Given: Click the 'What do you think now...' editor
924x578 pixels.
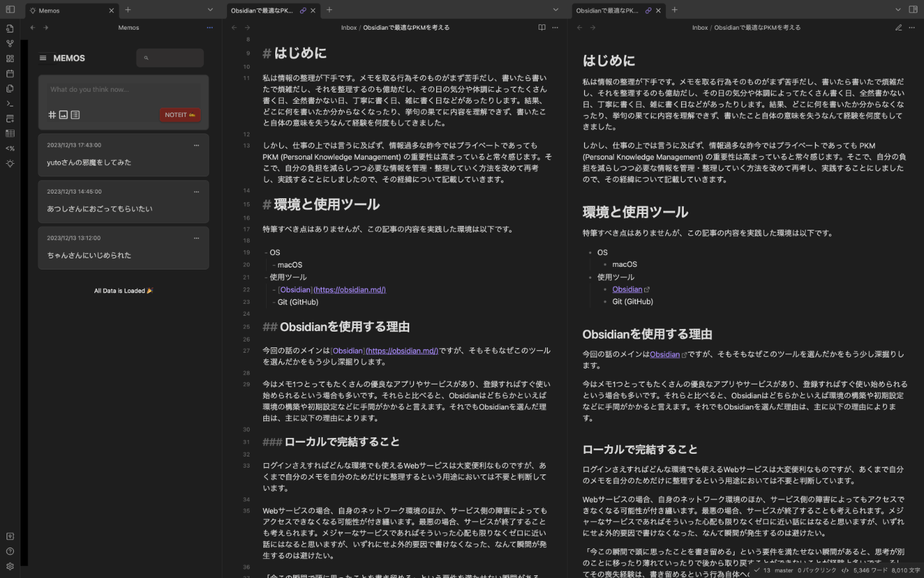Looking at the screenshot, I should 123,90.
